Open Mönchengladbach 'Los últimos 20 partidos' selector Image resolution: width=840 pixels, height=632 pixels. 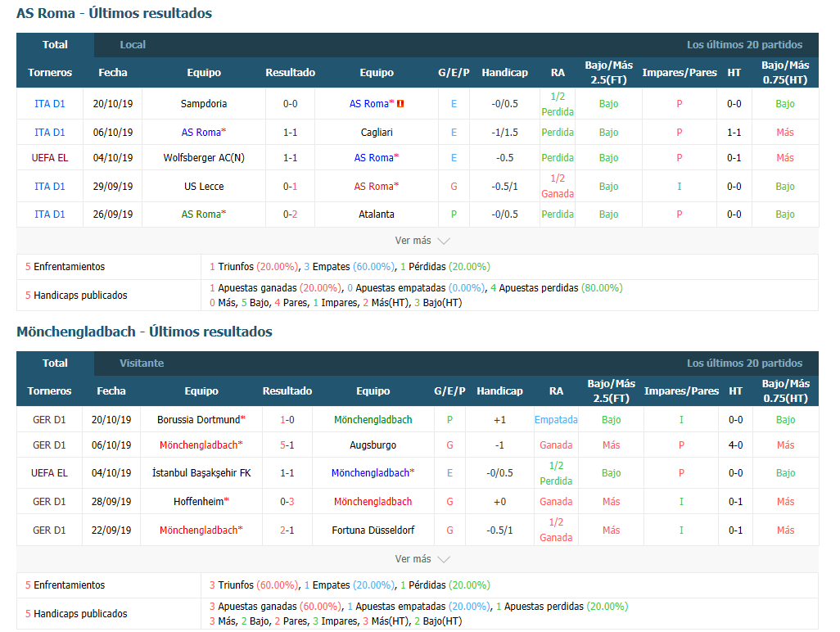coord(745,363)
